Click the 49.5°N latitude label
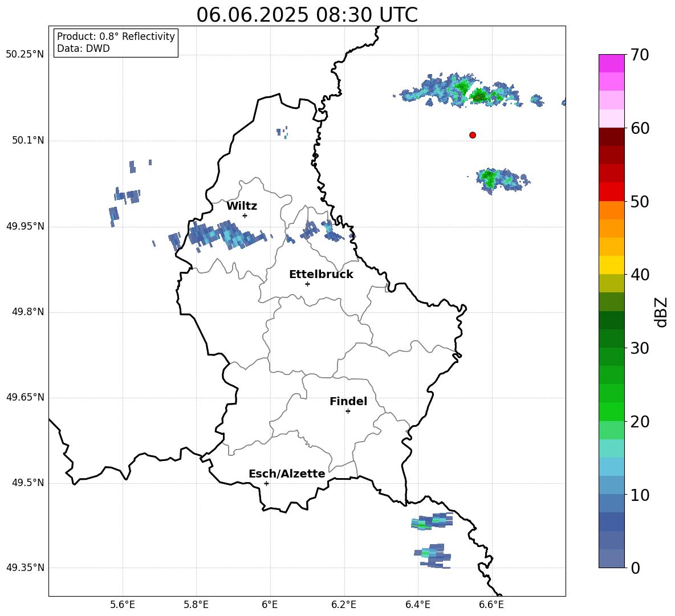Image resolution: width=675 pixels, height=616 pixels. (28, 483)
